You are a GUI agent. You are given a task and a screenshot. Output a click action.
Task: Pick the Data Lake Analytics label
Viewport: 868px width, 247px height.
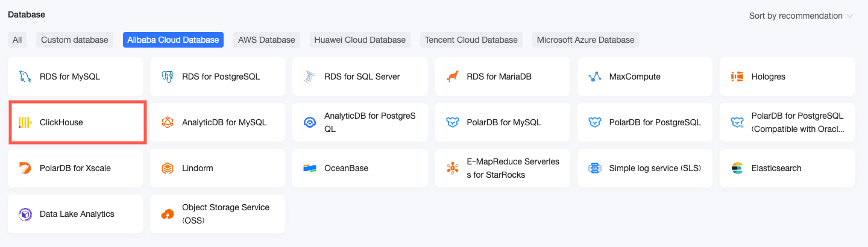click(x=77, y=214)
